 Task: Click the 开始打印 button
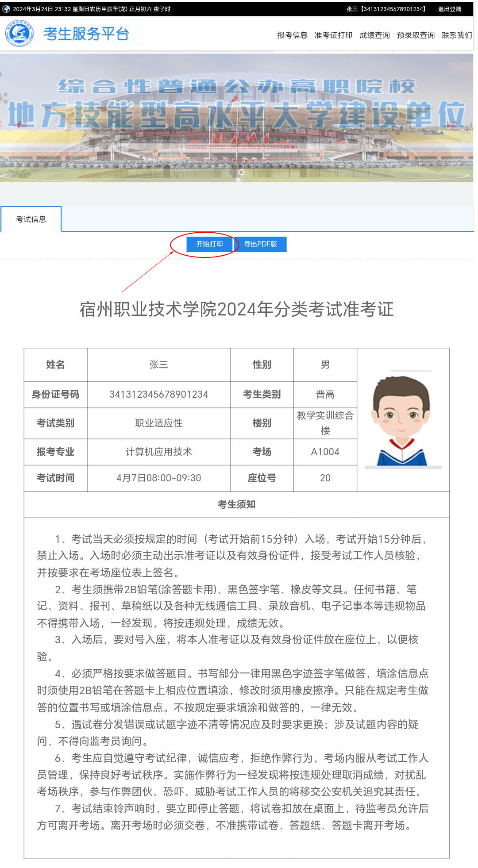click(209, 244)
